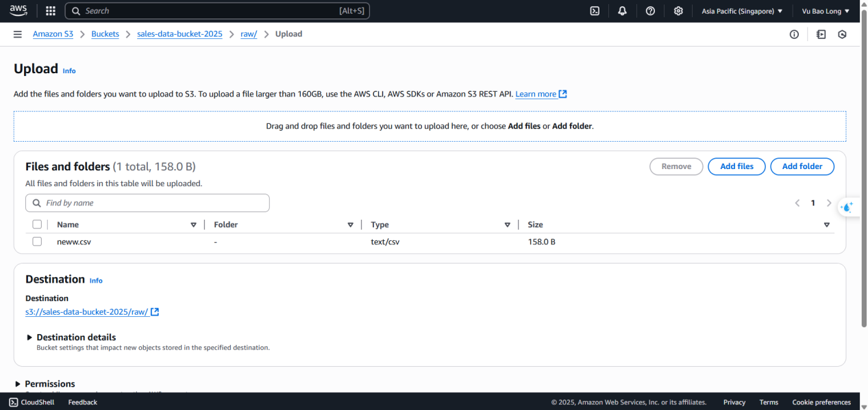Click the Add folder button
Viewport: 868px width, 410px height.
point(802,166)
